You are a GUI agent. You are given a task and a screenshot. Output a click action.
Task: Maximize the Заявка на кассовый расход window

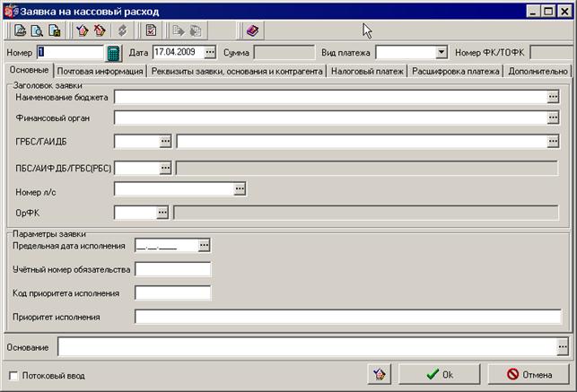tap(548, 12)
